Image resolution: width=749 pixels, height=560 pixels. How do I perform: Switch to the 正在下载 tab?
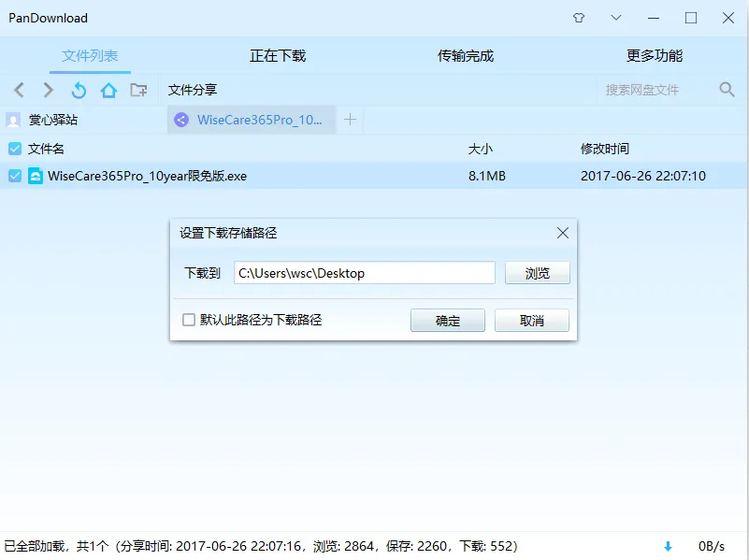pos(278,56)
